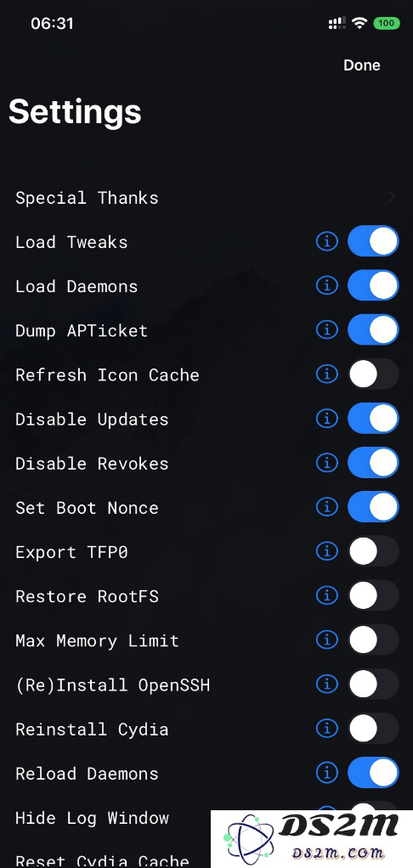This screenshot has width=413, height=868.
Task: Enable (Re)Install OpenSSH switch
Action: tap(373, 685)
